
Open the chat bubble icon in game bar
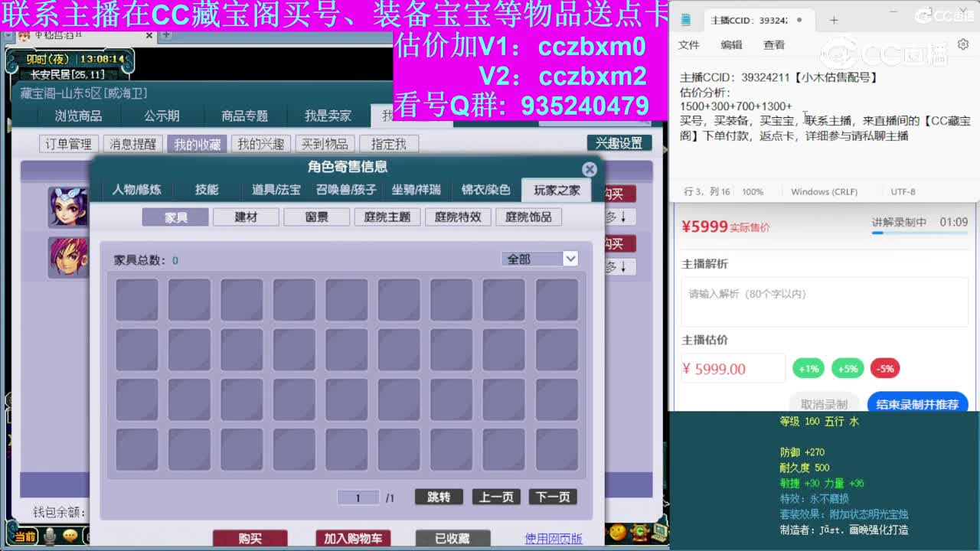[70, 536]
